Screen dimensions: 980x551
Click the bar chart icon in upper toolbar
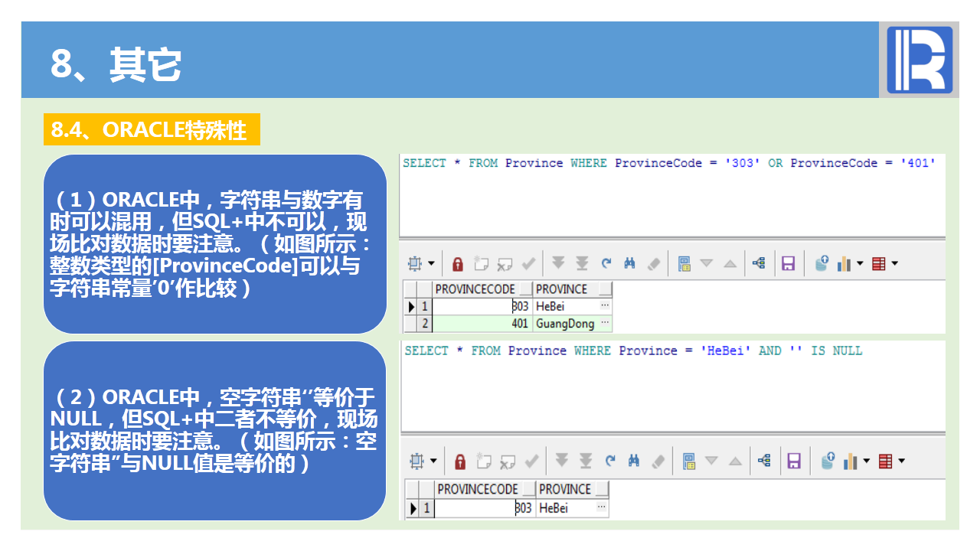tap(844, 264)
